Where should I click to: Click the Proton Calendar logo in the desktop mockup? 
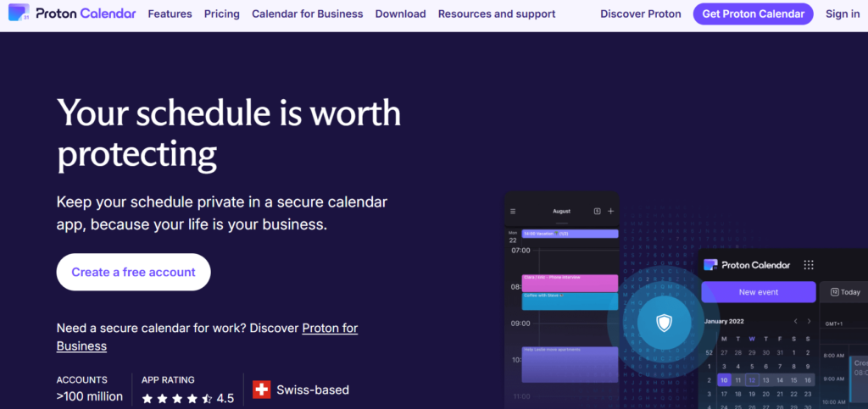point(748,265)
